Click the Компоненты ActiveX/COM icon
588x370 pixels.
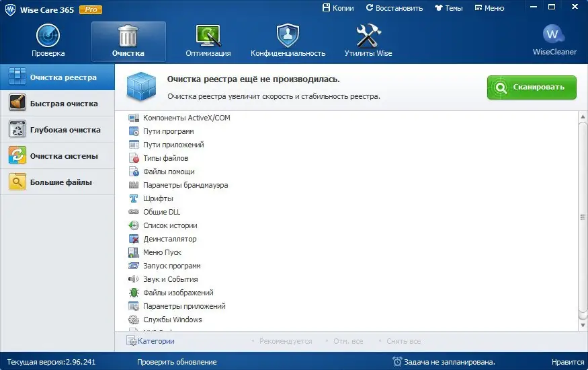tap(134, 118)
